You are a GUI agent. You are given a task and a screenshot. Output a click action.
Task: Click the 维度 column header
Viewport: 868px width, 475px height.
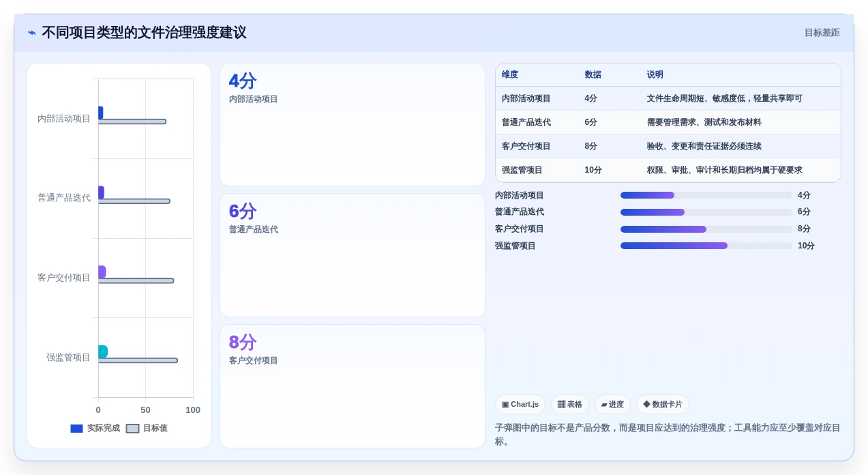[x=510, y=75]
